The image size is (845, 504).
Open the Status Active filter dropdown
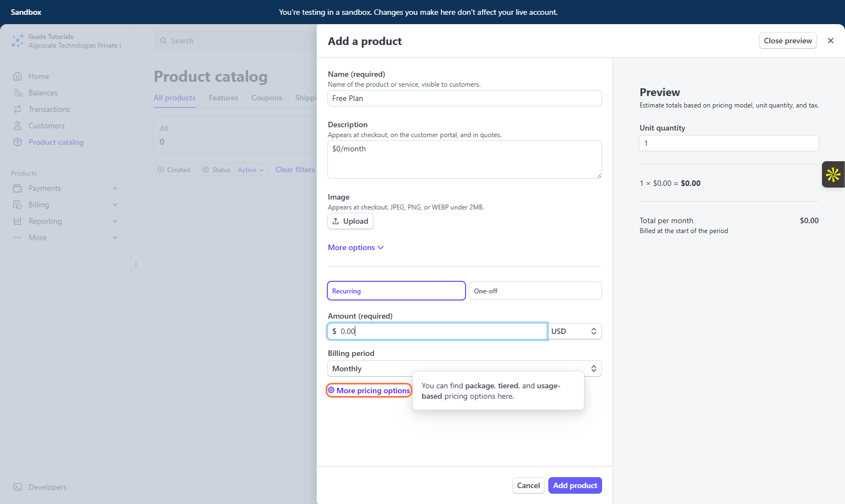[x=251, y=170]
